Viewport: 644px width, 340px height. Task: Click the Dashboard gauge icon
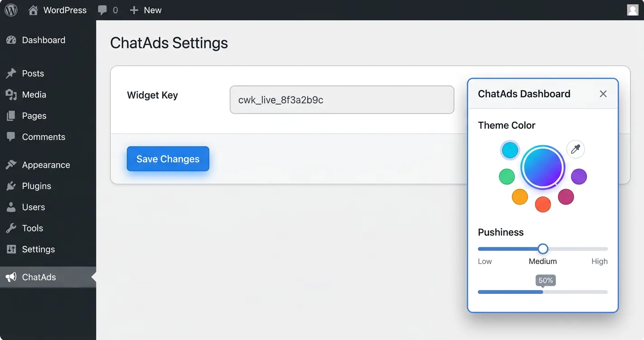(x=11, y=40)
